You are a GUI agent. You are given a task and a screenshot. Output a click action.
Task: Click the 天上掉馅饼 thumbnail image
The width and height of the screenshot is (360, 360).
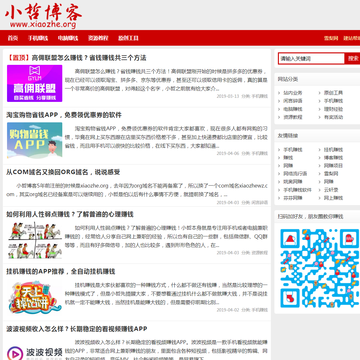coord(35,297)
